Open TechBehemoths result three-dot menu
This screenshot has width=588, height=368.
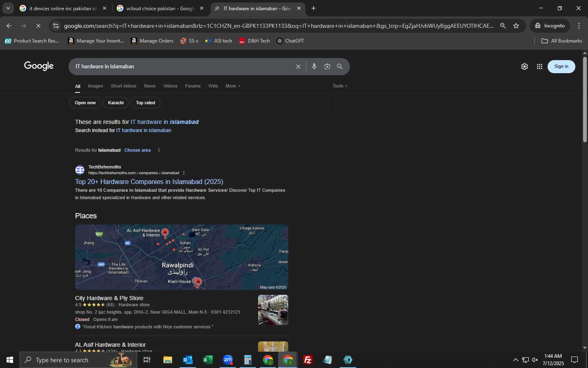pos(184,173)
